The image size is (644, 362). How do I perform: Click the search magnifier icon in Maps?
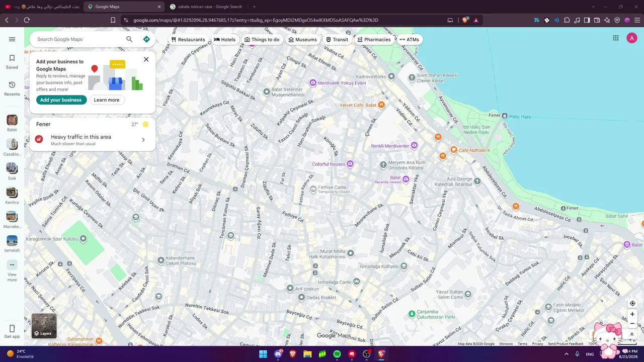tap(129, 39)
